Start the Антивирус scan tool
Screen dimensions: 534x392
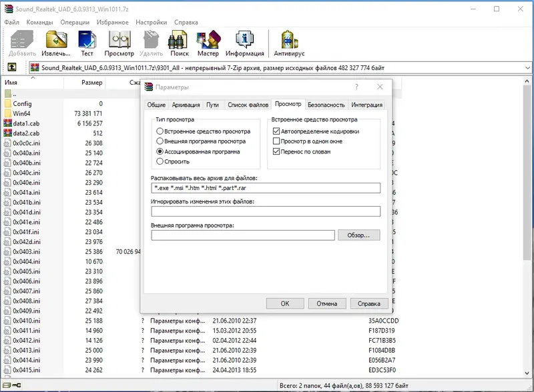point(289,43)
